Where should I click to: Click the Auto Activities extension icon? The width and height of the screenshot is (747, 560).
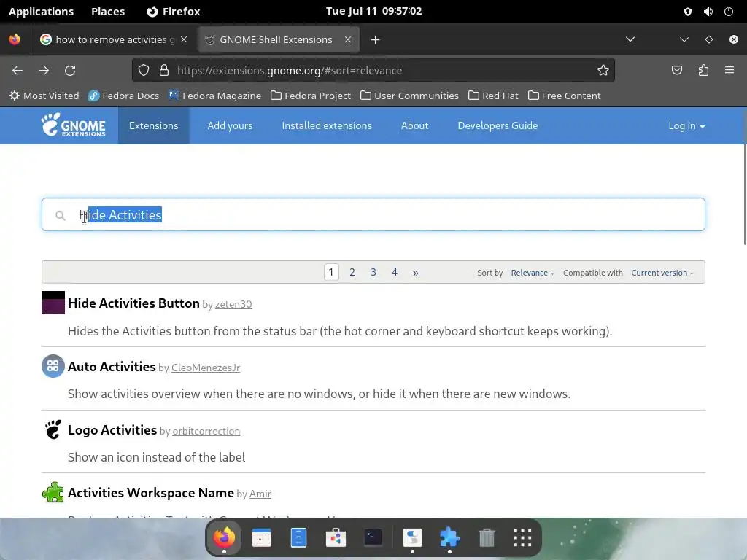pos(53,366)
